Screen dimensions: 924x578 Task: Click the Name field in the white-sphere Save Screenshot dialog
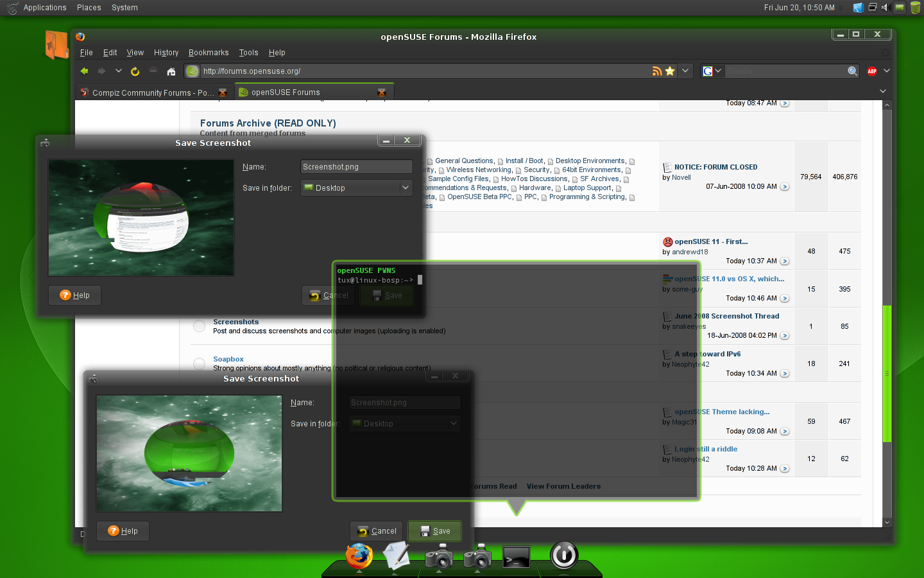click(356, 167)
